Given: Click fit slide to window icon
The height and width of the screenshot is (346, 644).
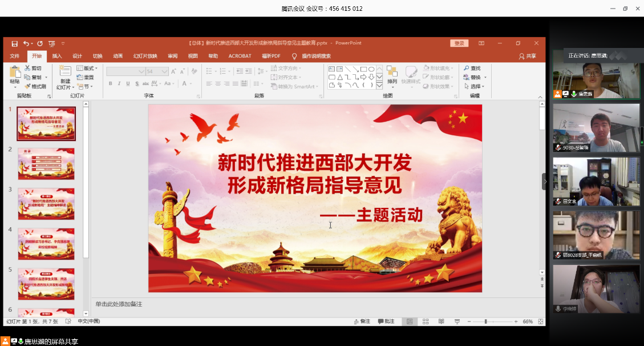Looking at the screenshot, I should click(539, 321).
